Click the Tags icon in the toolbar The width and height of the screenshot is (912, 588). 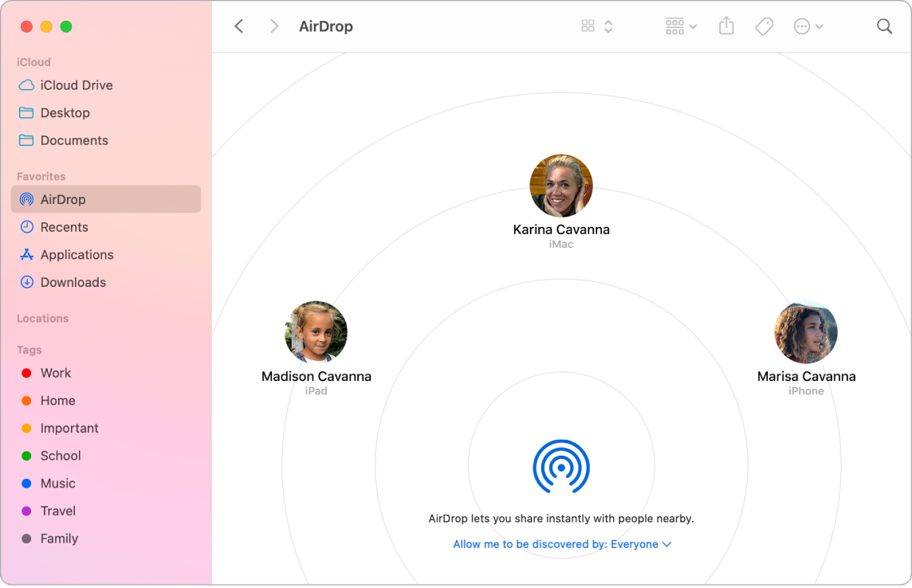pyautogui.click(x=763, y=25)
